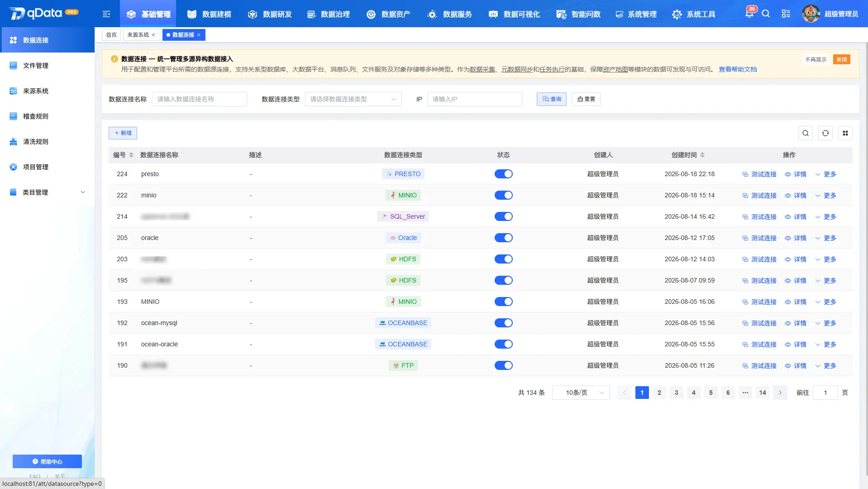Click the PRESTO type tag icon
The image size is (868, 489).
(x=389, y=174)
